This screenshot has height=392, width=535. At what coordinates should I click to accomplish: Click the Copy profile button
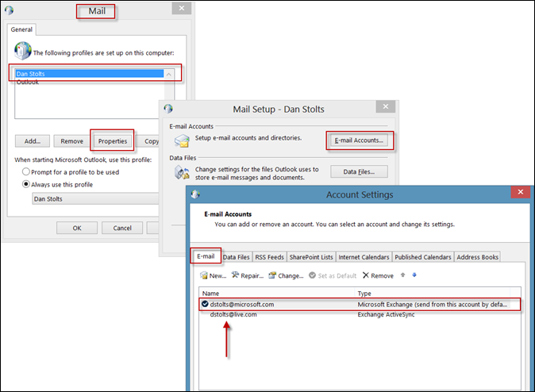(149, 141)
